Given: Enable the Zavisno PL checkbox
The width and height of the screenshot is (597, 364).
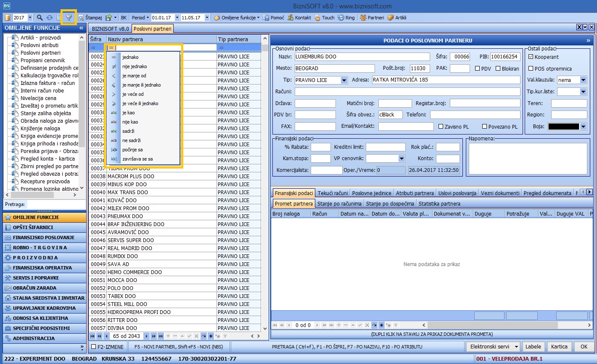Looking at the screenshot, I should (x=441, y=127).
